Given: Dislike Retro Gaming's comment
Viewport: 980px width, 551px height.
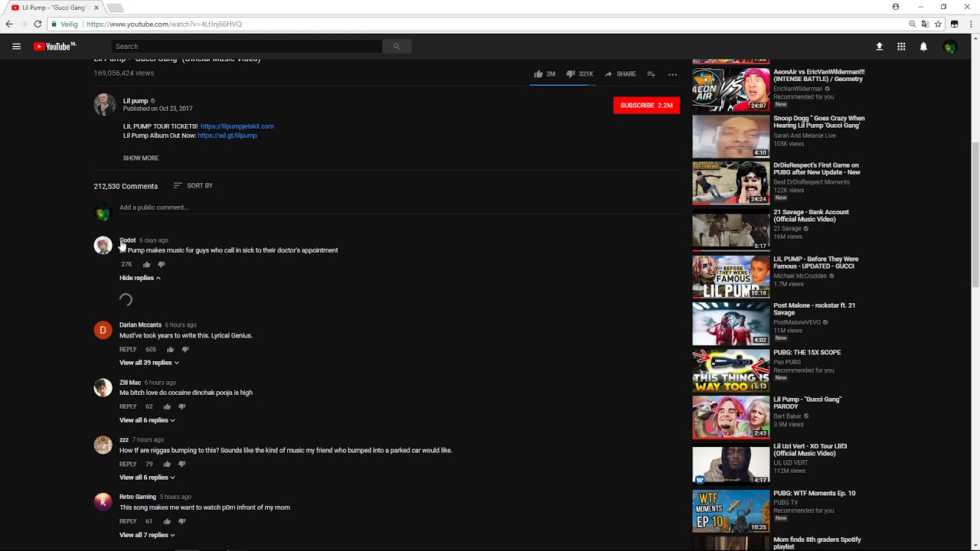Looking at the screenshot, I should pyautogui.click(x=181, y=521).
